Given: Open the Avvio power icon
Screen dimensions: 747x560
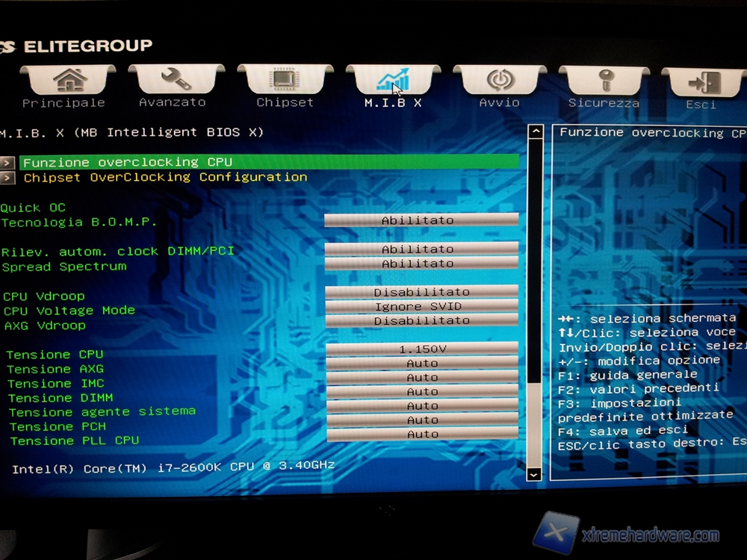Looking at the screenshot, I should 499,80.
